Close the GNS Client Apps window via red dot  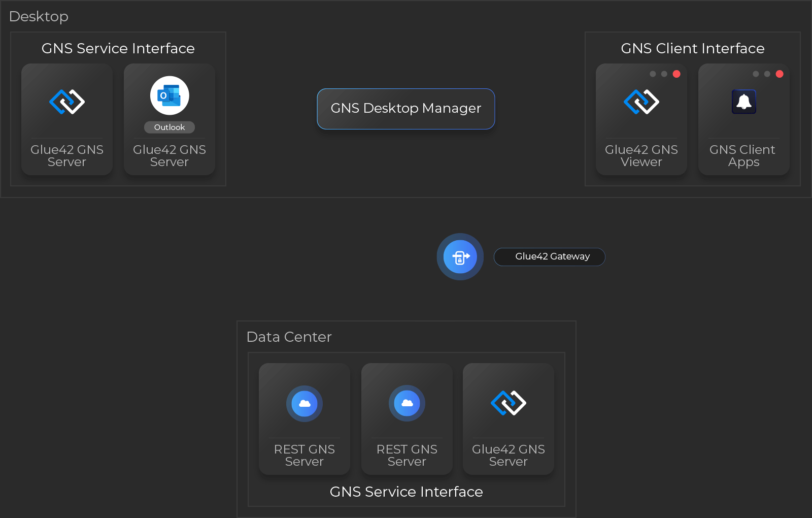click(780, 74)
